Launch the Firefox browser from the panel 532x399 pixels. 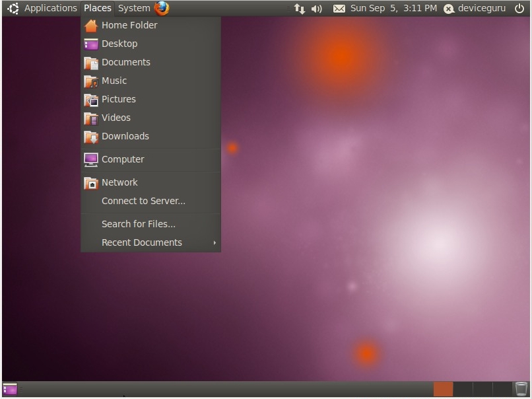[x=162, y=8]
